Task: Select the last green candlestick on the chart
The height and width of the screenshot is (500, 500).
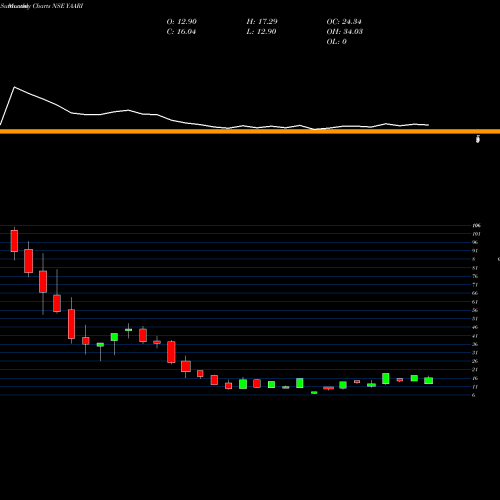Action: [x=429, y=381]
